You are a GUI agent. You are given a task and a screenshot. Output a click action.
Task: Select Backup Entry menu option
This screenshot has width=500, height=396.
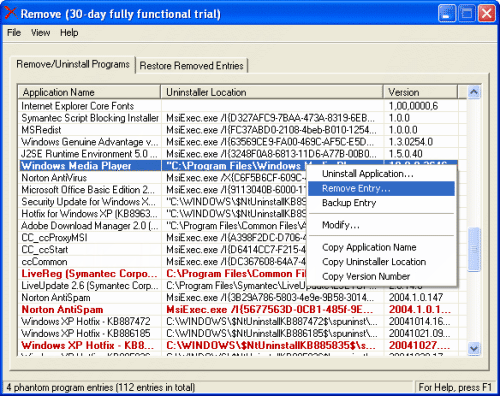pos(349,203)
